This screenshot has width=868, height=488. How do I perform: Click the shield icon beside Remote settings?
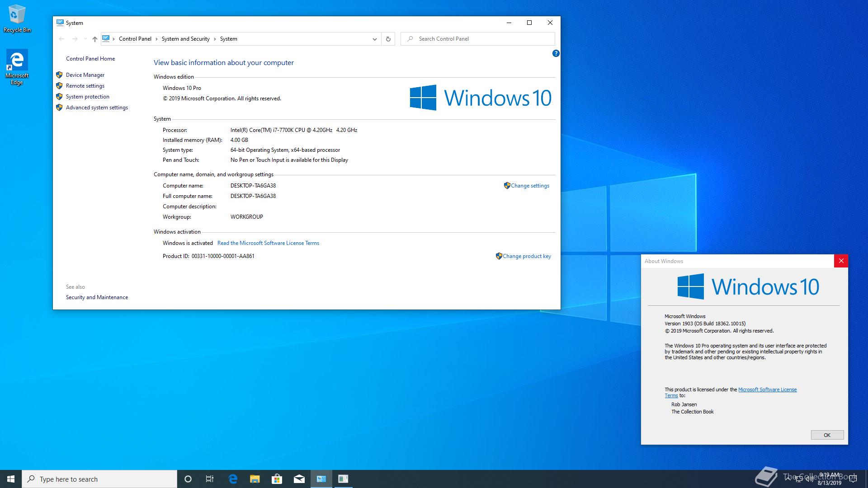pos(59,86)
